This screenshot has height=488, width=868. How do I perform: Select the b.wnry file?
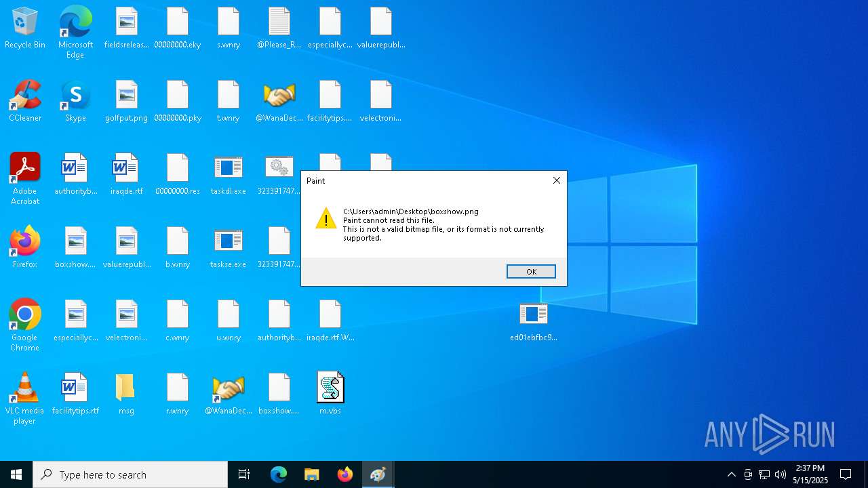[178, 248]
